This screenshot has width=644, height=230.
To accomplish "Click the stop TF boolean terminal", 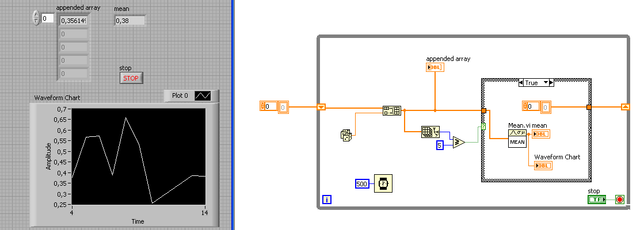I will tap(596, 200).
